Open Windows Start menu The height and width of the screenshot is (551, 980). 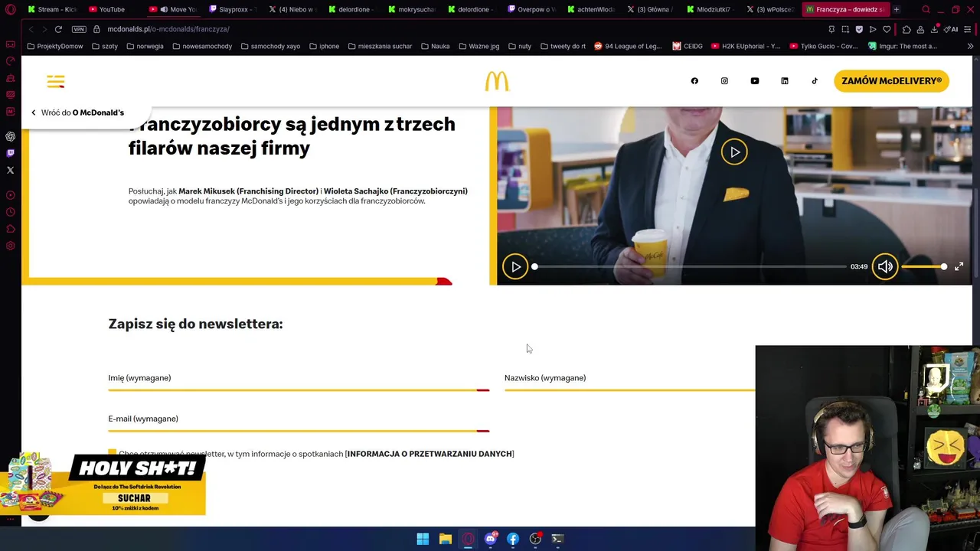(423, 539)
